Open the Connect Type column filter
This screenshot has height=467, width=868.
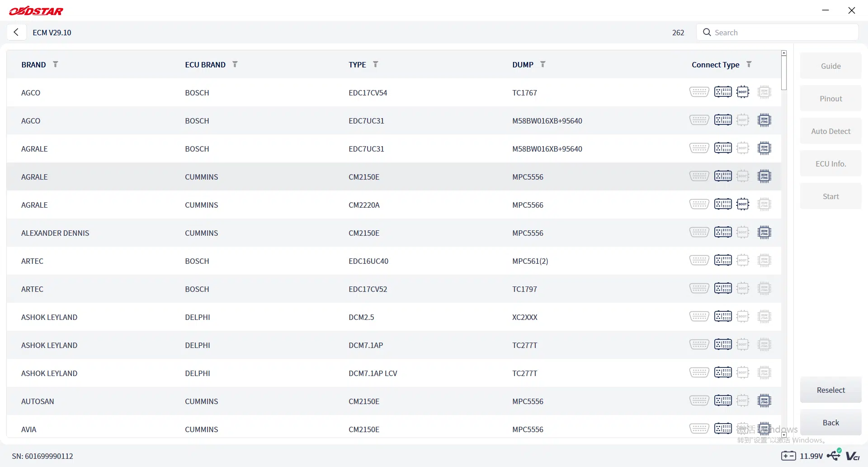[x=749, y=64]
